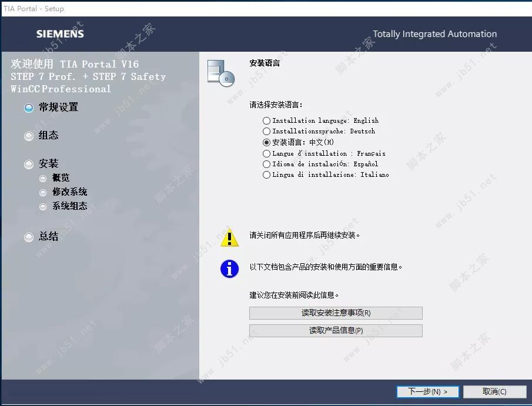Click the 组态 step indicator circle

coord(28,136)
